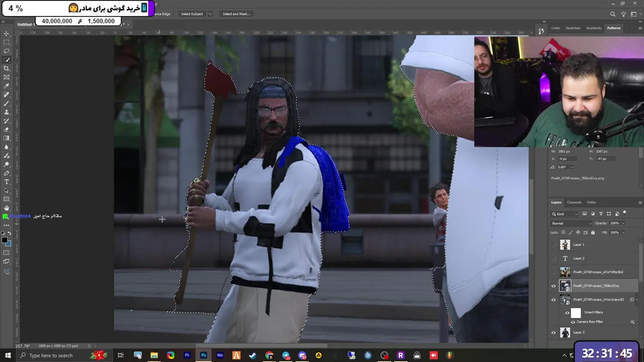Image resolution: width=644 pixels, height=362 pixels.
Task: Lock all layer attributes padlock
Action: coord(593,232)
